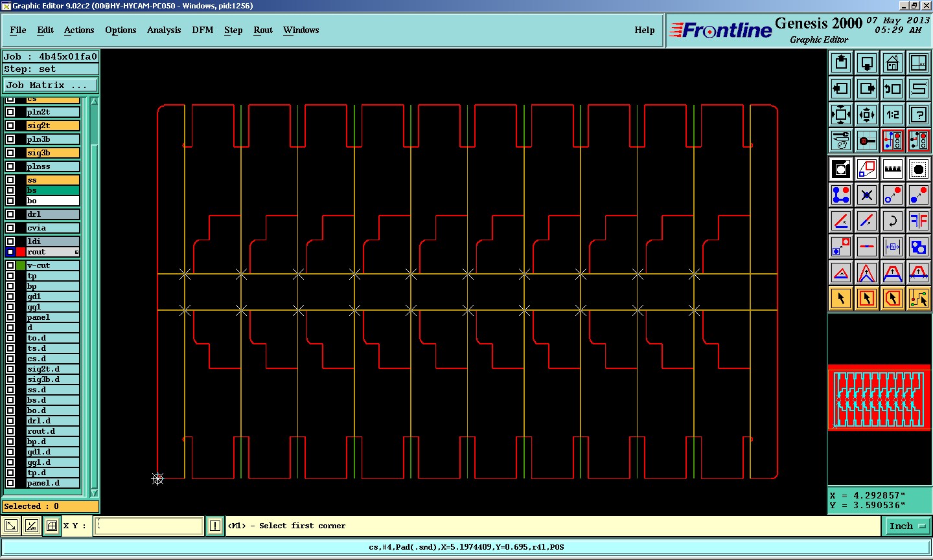Image resolution: width=933 pixels, height=560 pixels.
Task: Click the curved arc arrow tool icon
Action: pyautogui.click(x=893, y=221)
